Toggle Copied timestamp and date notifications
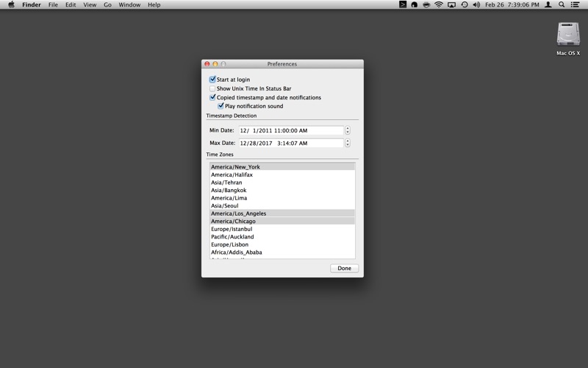Viewport: 588px width, 368px height. [x=212, y=97]
